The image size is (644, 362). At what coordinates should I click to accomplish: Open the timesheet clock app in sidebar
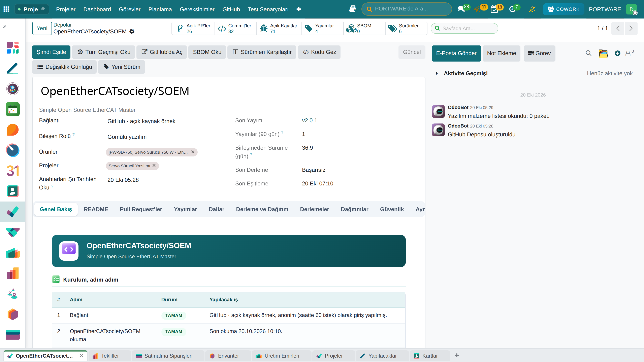12,150
